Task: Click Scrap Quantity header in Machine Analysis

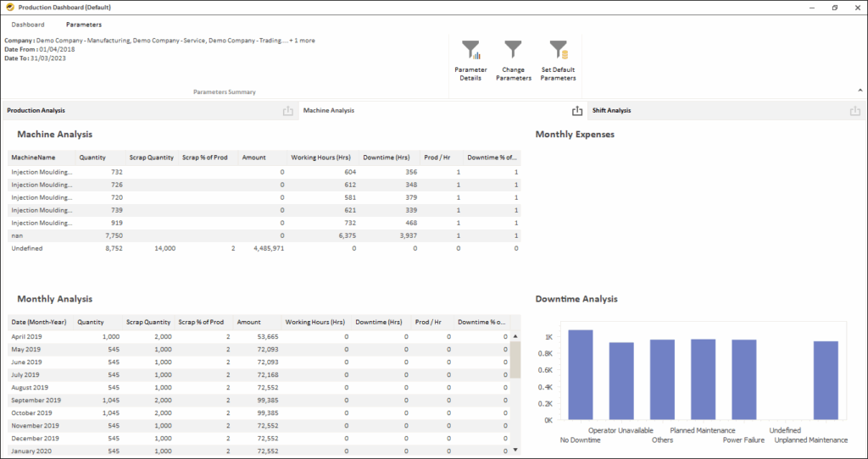Action: click(x=151, y=158)
